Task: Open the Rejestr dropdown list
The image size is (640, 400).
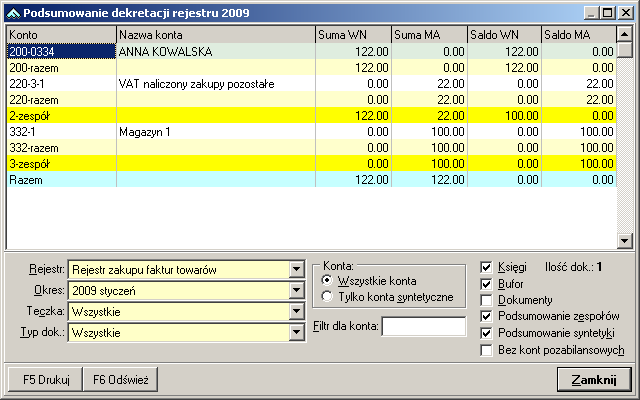Action: pos(295,269)
